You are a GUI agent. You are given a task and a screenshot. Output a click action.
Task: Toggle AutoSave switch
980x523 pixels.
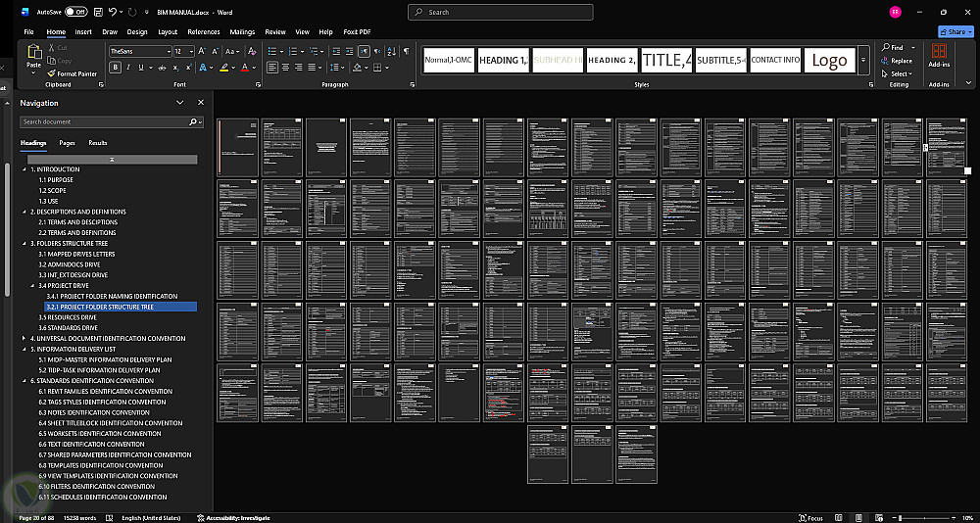click(76, 12)
